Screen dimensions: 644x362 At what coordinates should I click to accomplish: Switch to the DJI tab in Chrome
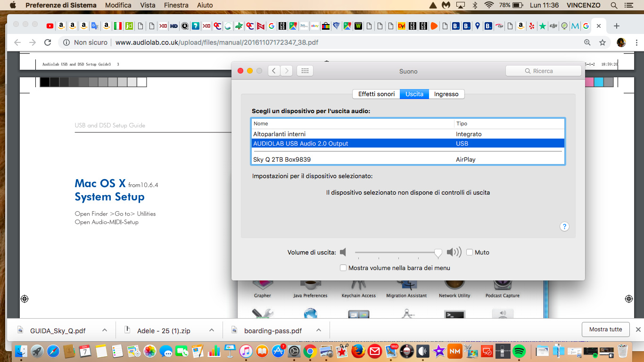coord(553,26)
